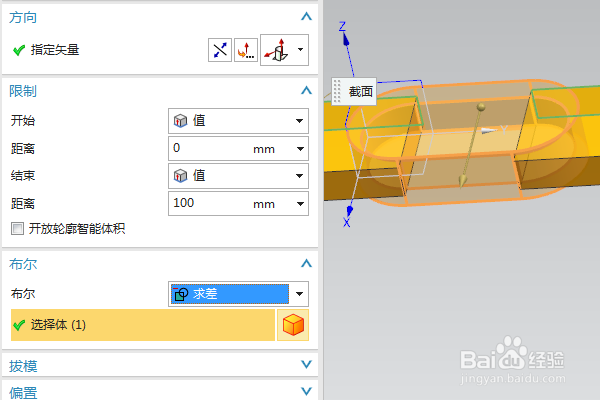600x400 pixels.
Task: Open the start distance options arrow
Action: (300, 149)
